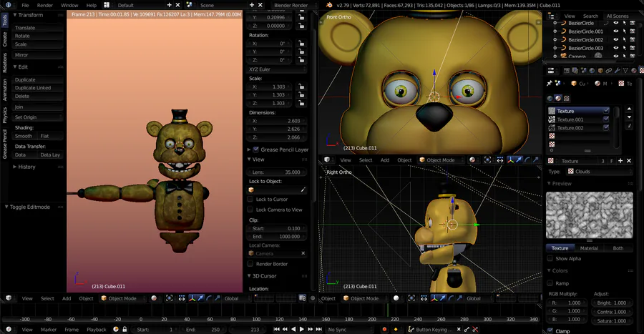Viewport: 644px width, 334px height.
Task: Open the Object Data triangle tab icon
Action: click(625, 71)
